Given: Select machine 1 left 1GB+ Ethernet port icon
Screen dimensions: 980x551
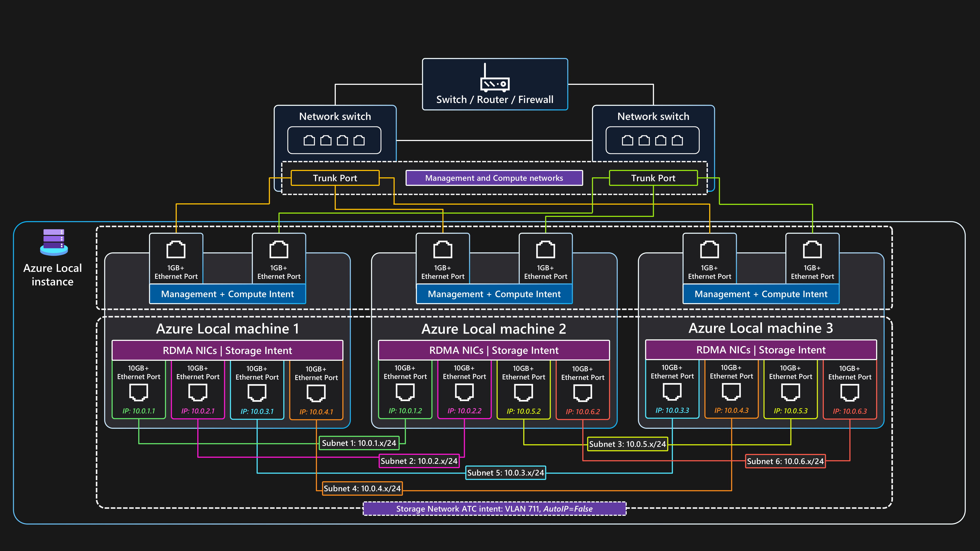Looking at the screenshot, I should click(x=176, y=250).
